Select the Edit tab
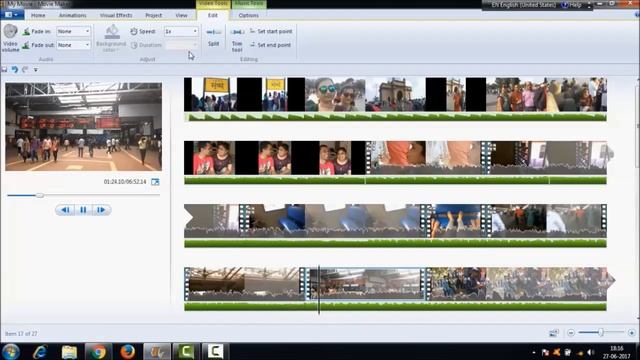The height and width of the screenshot is (360, 640). point(213,15)
